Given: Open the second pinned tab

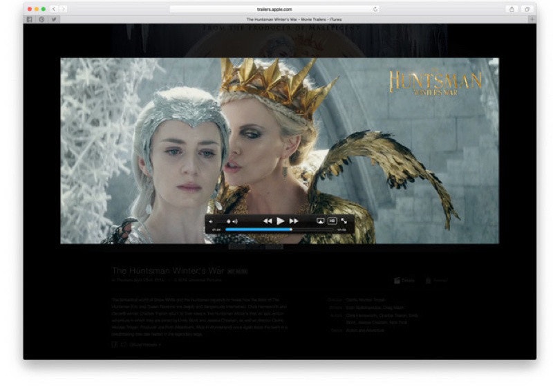Looking at the screenshot, I should (x=41, y=19).
